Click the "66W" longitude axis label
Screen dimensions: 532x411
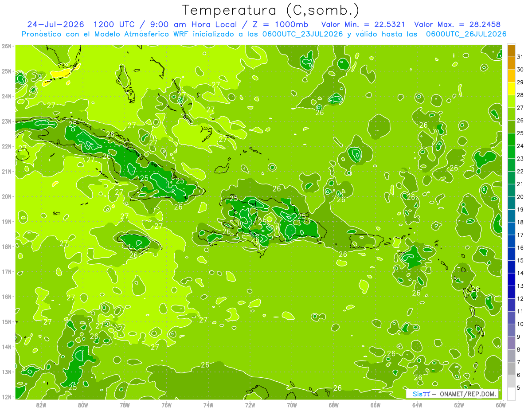coord(376,405)
